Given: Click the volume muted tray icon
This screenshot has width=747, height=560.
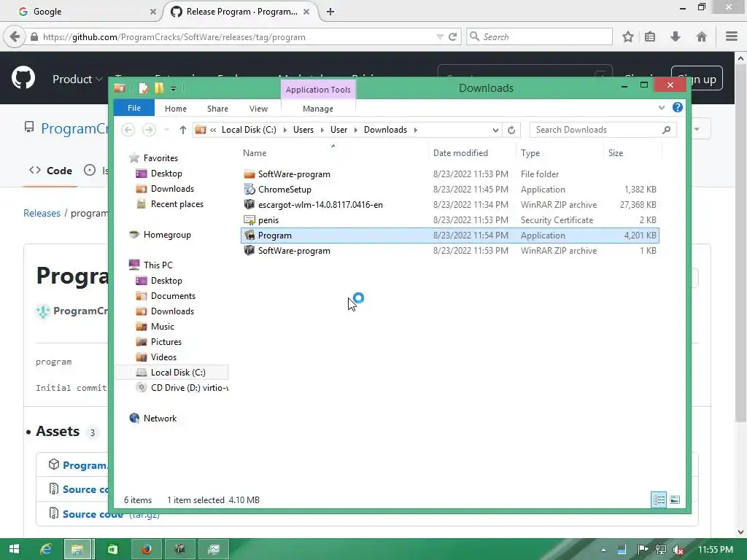Looking at the screenshot, I should click(678, 550).
